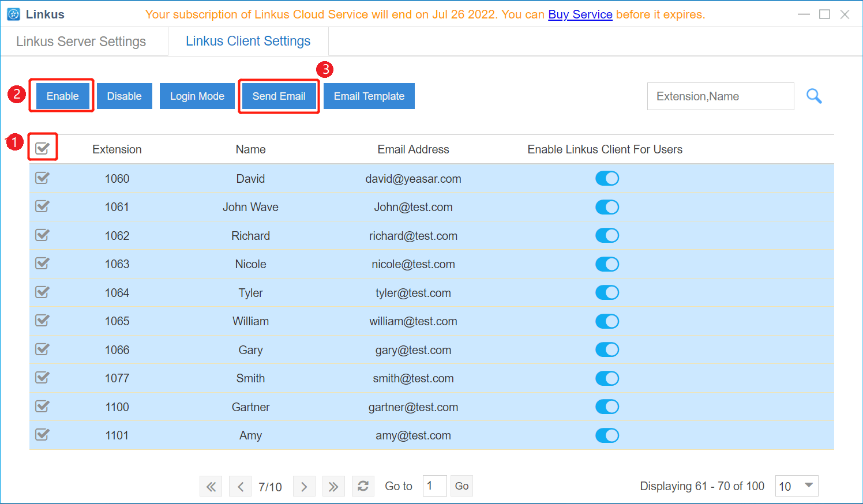863x504 pixels.
Task: Click the search magnifier icon
Action: (814, 96)
